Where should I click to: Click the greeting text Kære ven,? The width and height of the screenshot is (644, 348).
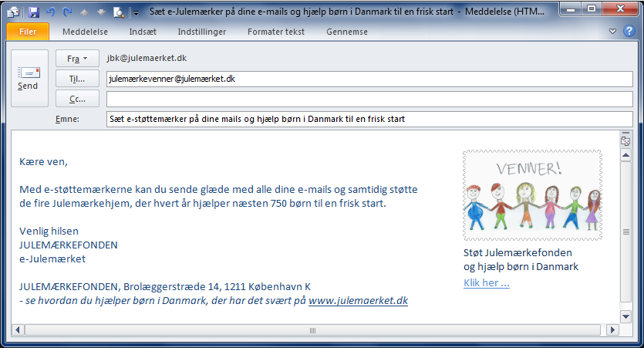[43, 162]
